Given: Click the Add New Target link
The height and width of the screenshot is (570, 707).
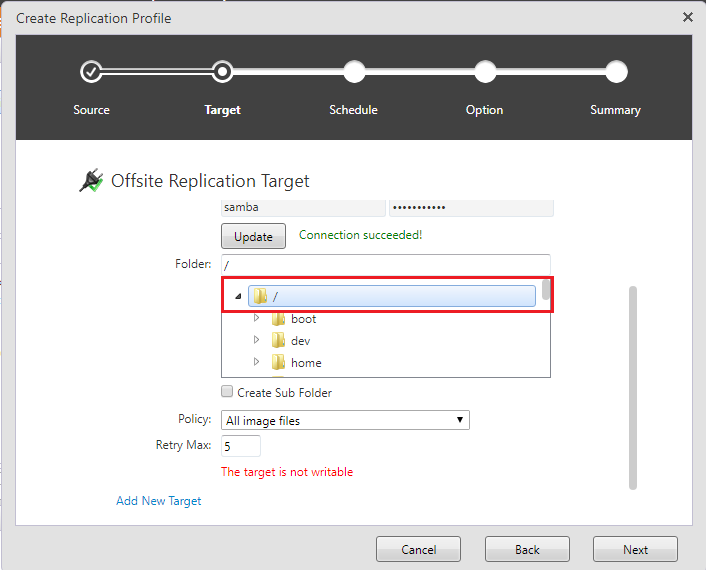Looking at the screenshot, I should (159, 501).
